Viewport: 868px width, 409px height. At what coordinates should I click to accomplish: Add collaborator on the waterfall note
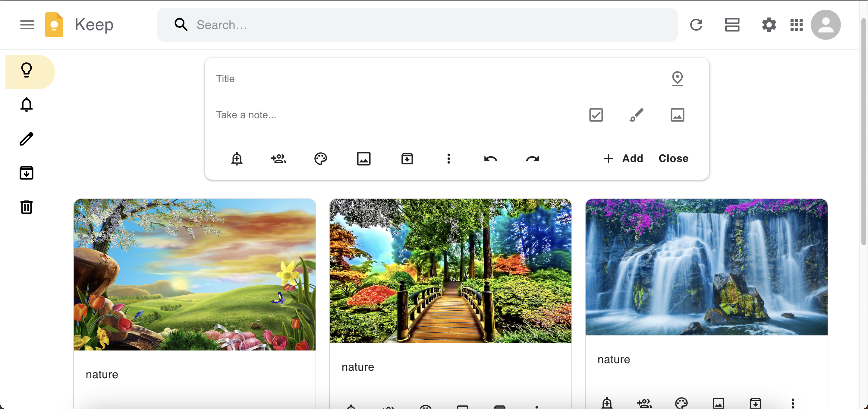[x=644, y=403]
